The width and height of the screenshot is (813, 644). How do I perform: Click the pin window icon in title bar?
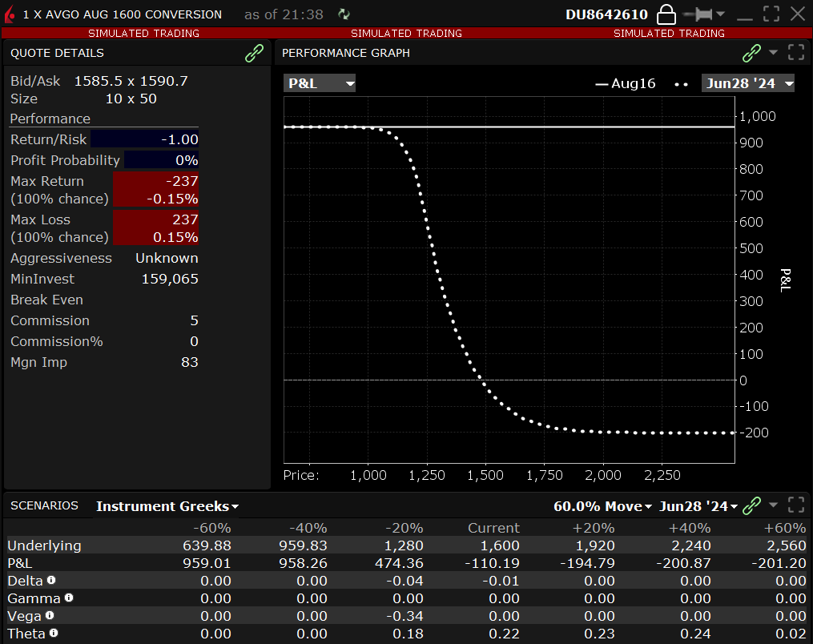tap(698, 14)
